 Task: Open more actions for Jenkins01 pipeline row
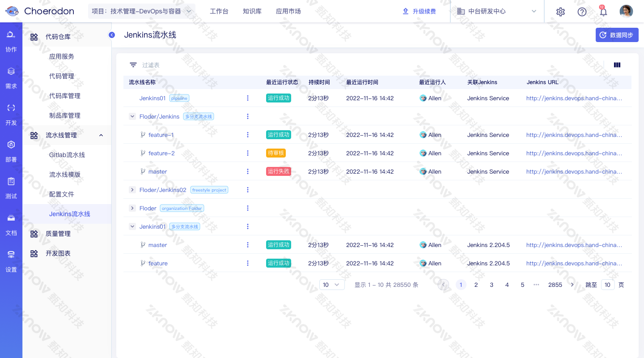coord(248,98)
